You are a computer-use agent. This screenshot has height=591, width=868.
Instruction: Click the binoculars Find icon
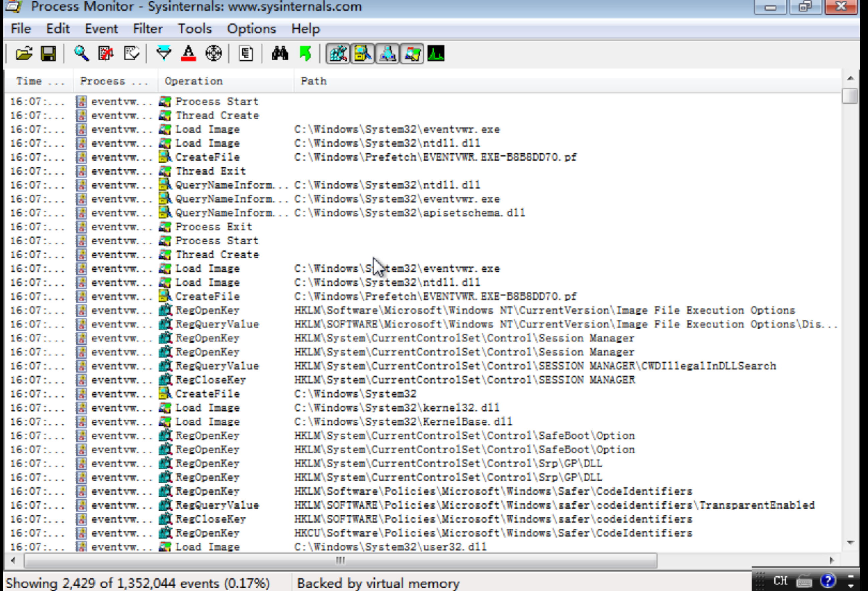click(x=280, y=54)
